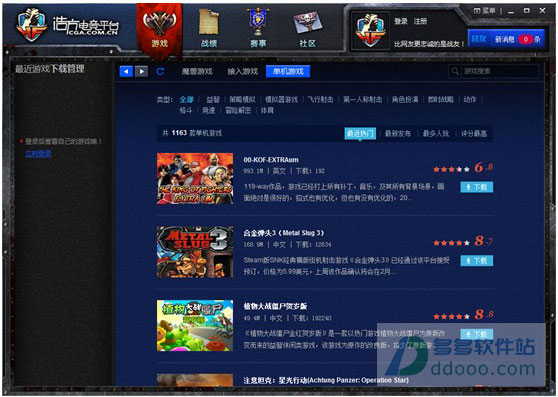Switch to the 接入游戏 tab

click(243, 72)
